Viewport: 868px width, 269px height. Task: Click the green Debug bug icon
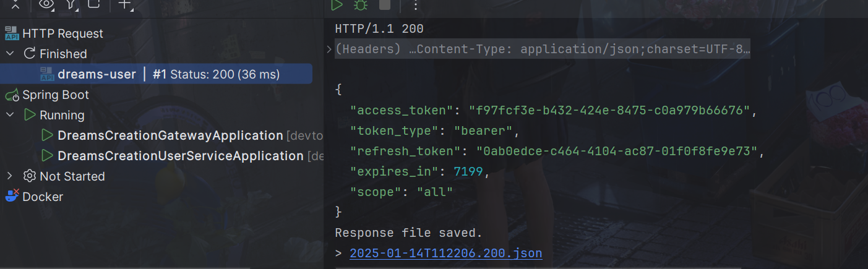[x=359, y=5]
